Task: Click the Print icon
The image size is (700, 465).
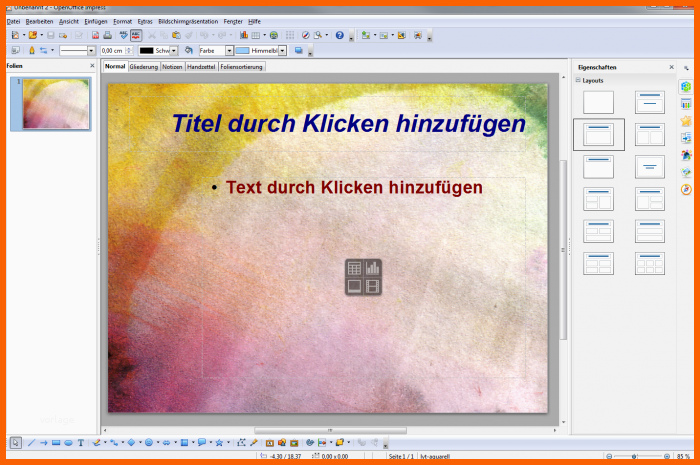Action: point(108,35)
